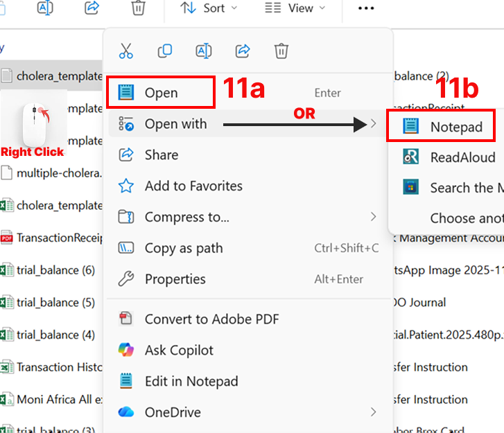
Task: Click the Copy as path icon
Action: [126, 247]
